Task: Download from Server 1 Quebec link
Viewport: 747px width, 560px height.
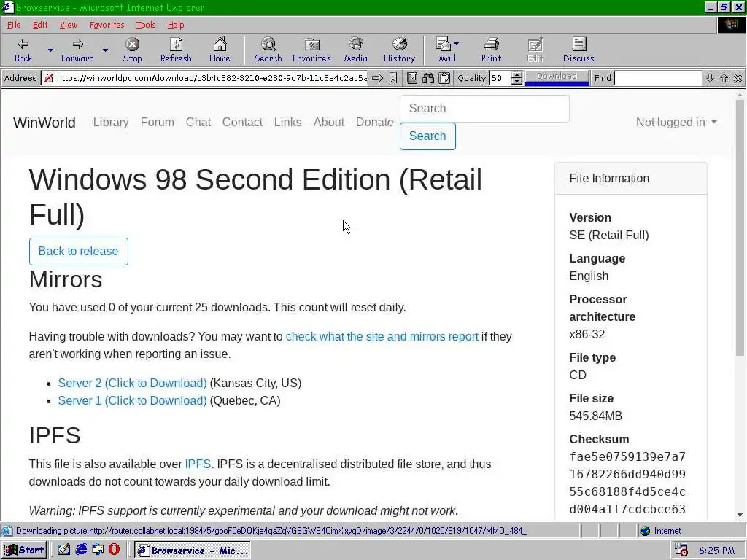Action: tap(133, 401)
